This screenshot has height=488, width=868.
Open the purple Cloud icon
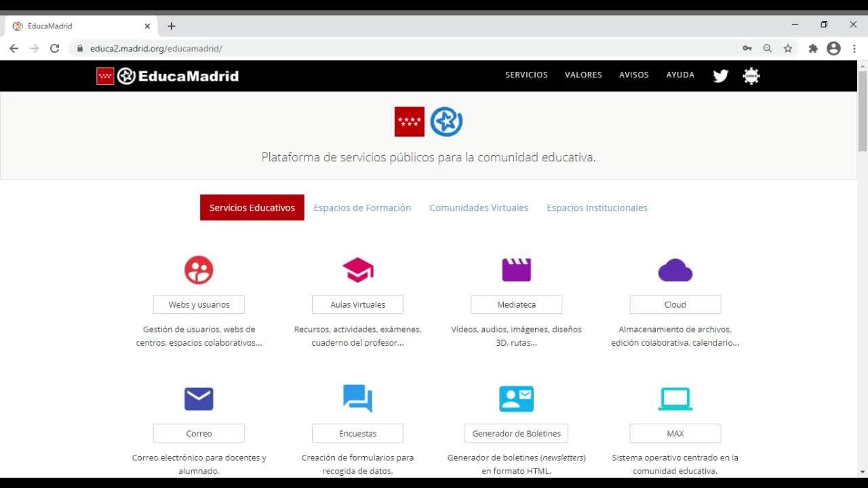[x=675, y=270]
